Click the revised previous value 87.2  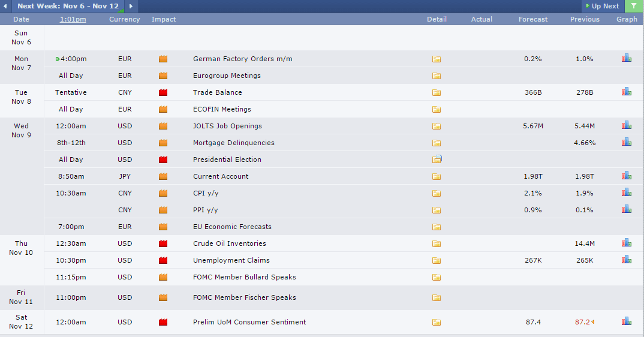[x=582, y=322]
